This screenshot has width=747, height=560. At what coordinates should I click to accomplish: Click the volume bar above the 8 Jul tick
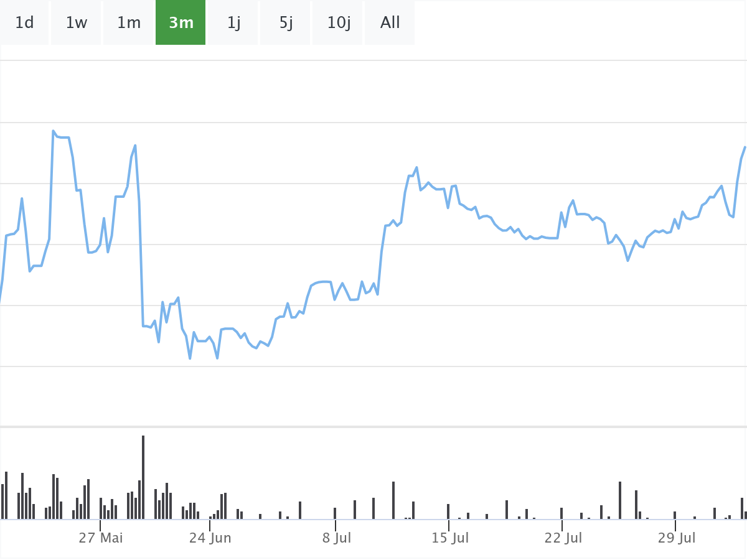pos(335,513)
